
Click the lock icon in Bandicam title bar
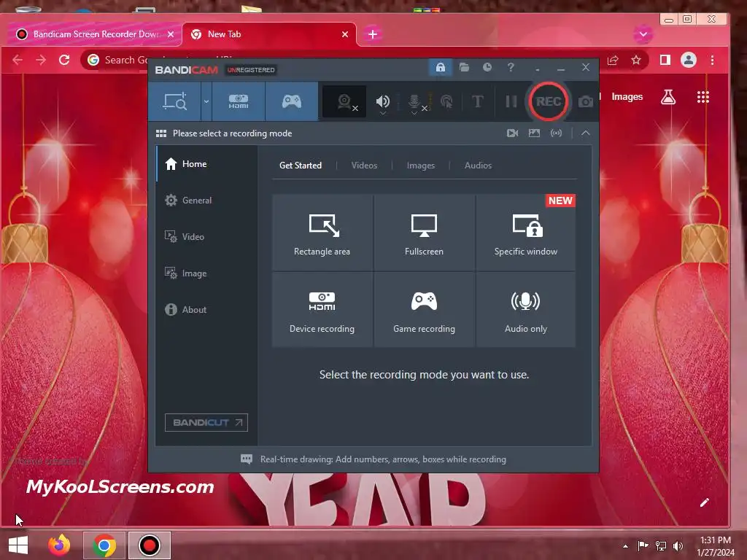[x=440, y=67]
